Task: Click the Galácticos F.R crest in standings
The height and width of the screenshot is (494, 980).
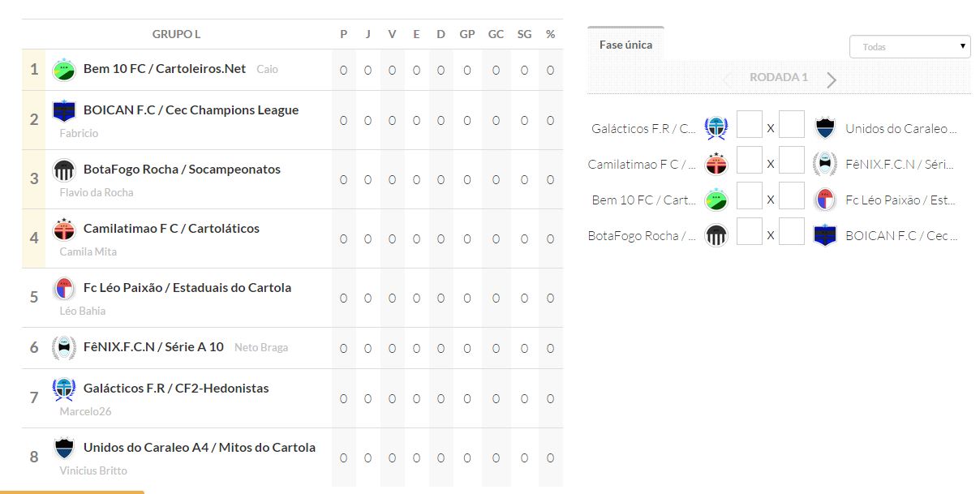Action: click(63, 389)
